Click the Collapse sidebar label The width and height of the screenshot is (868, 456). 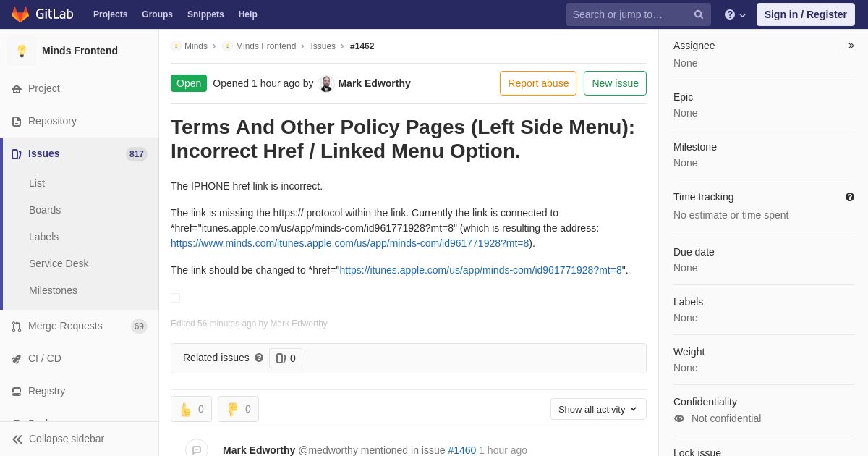click(x=67, y=439)
